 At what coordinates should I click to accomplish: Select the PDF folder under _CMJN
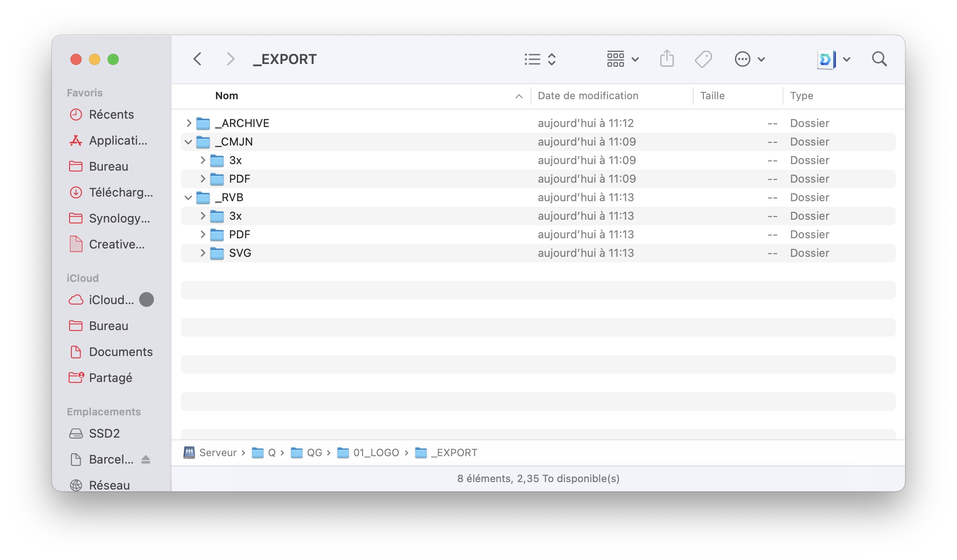tap(239, 179)
